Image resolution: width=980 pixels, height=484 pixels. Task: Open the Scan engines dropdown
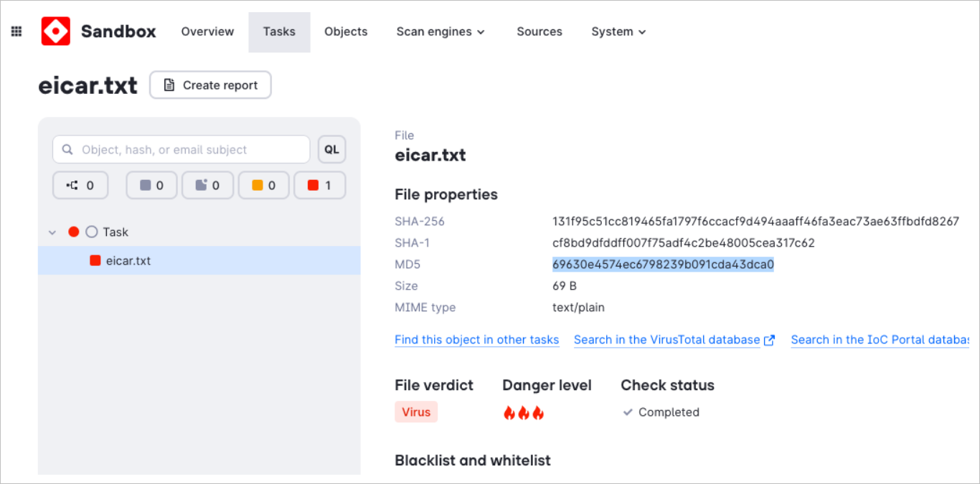tap(440, 32)
